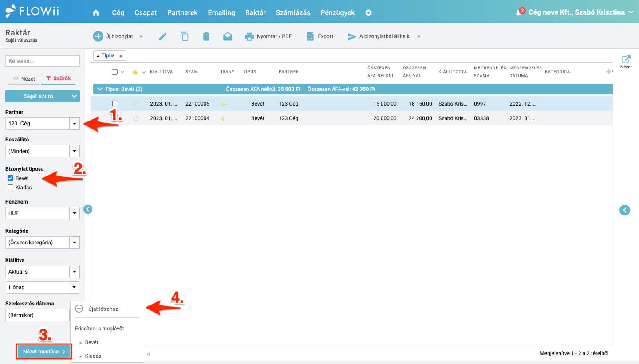This screenshot has height=364, width=639.
Task: Uncheck the Bevét document type checkbox
Action: point(11,178)
